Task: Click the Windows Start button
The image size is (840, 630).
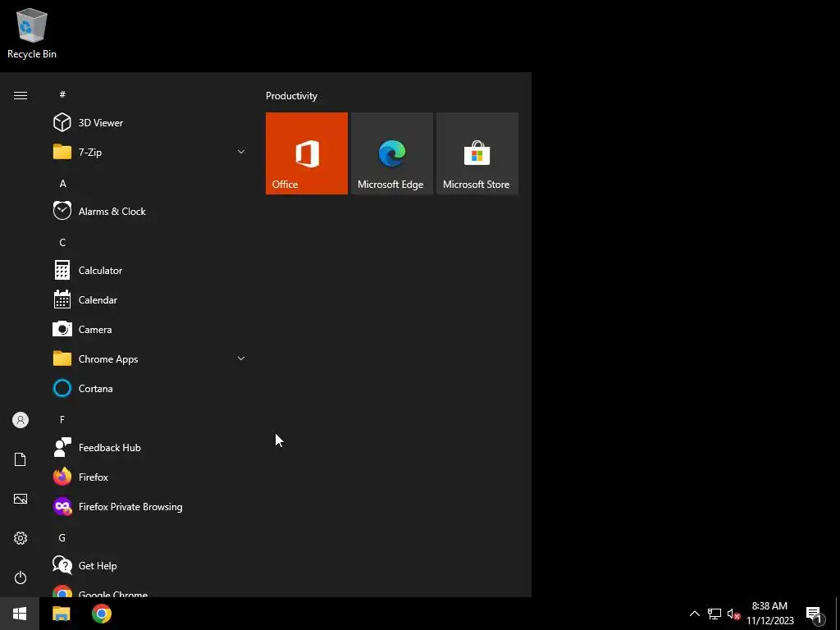Action: pos(20,614)
